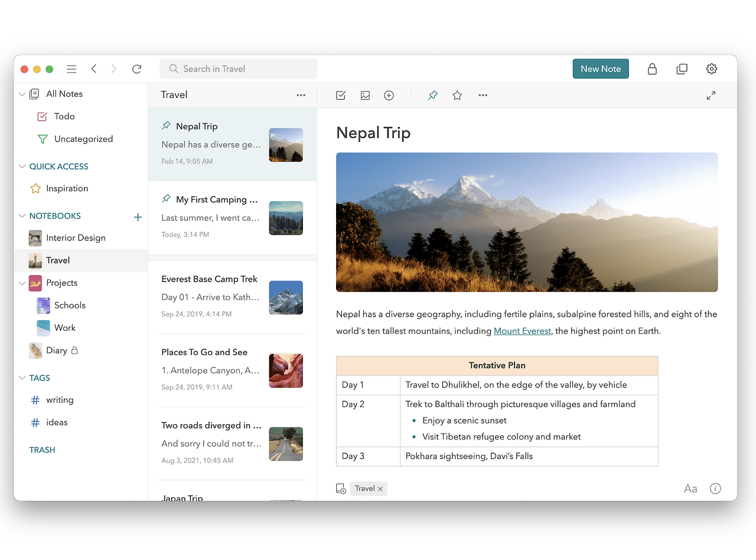Open the Inspiration quick access item
The image size is (756, 560).
point(81,188)
